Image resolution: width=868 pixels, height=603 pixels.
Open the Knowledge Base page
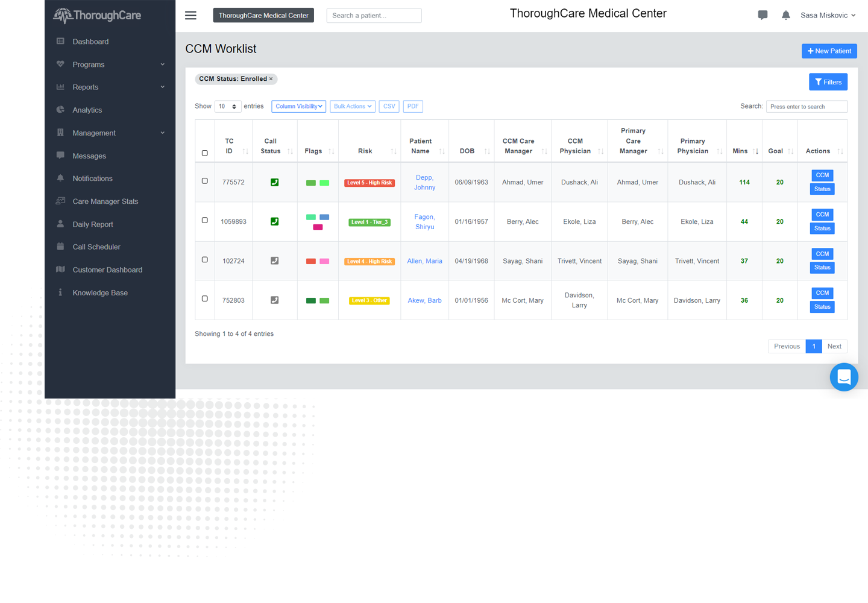tap(99, 292)
